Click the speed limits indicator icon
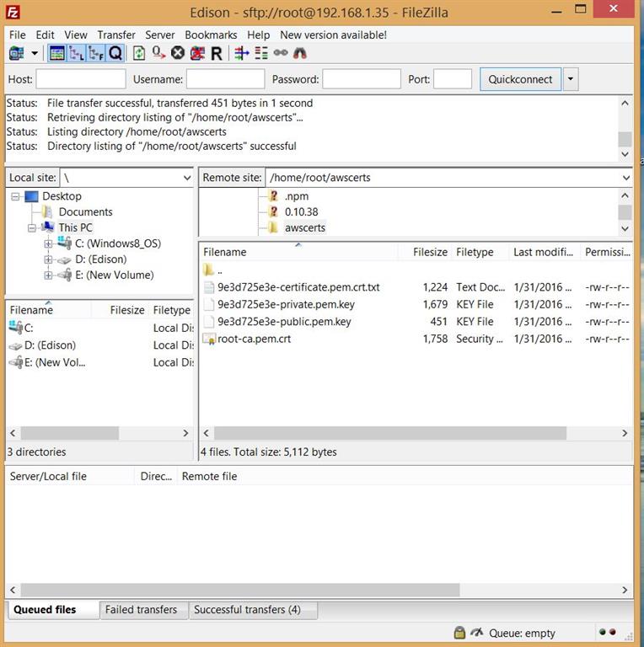Screen dimensions: 644x647 click(477, 632)
